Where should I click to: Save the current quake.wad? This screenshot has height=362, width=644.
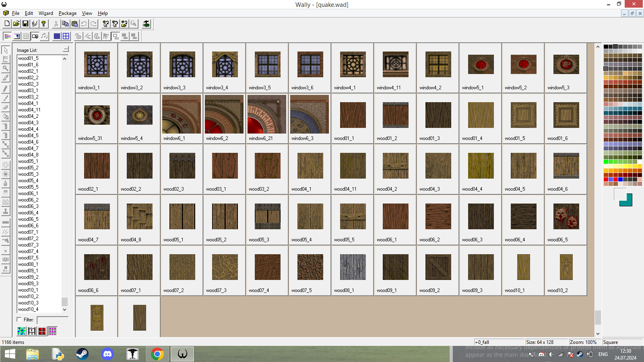pyautogui.click(x=25, y=23)
